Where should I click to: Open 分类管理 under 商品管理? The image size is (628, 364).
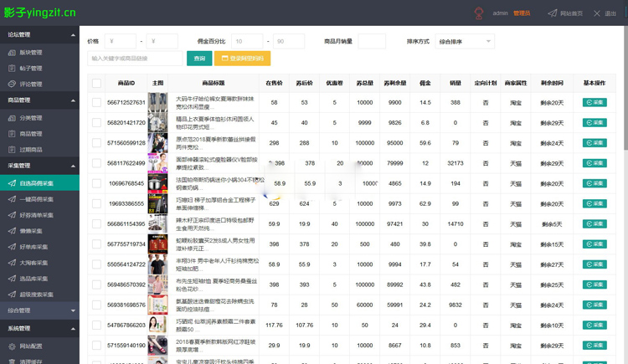pyautogui.click(x=30, y=118)
